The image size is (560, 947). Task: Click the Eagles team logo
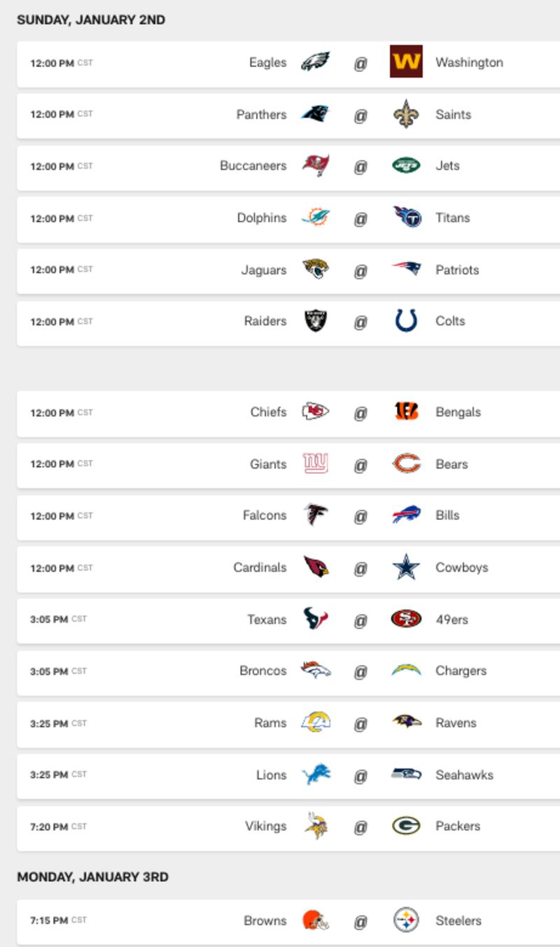point(315,62)
